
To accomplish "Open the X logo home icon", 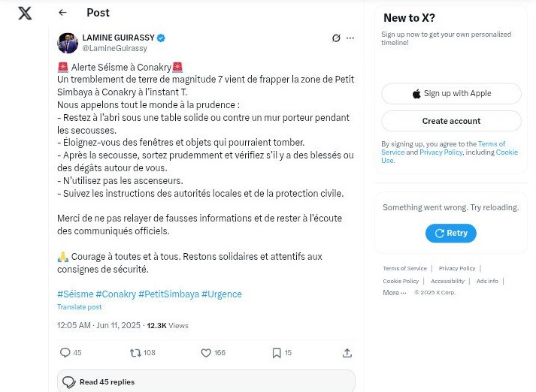I will tap(25, 14).
